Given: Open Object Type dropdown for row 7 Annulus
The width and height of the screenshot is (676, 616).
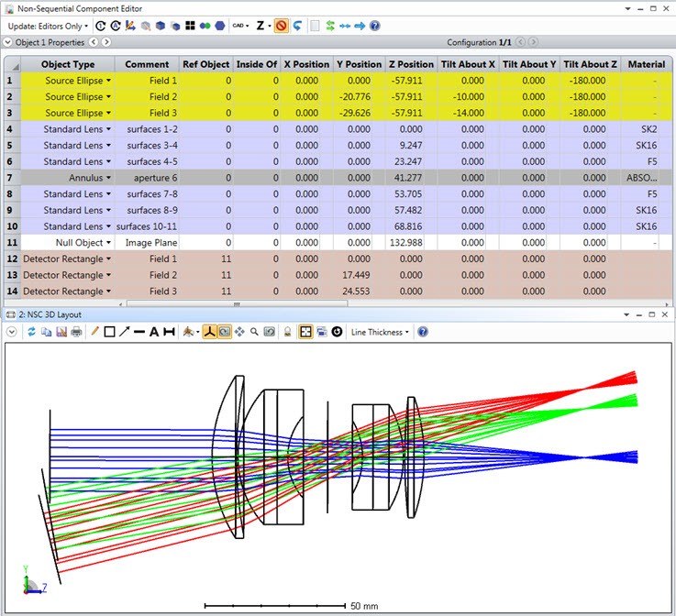Looking at the screenshot, I should [108, 178].
